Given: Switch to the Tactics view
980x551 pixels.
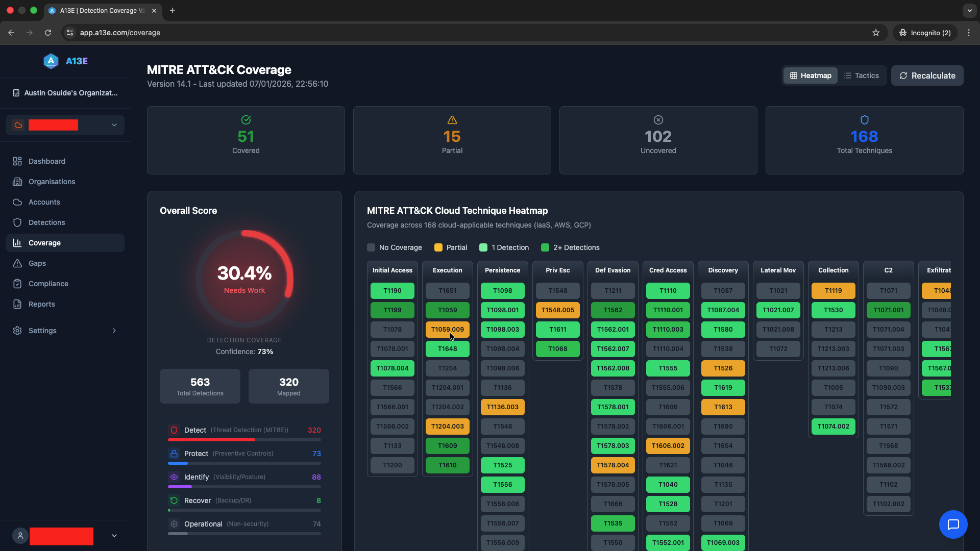Looking at the screenshot, I should 862,75.
